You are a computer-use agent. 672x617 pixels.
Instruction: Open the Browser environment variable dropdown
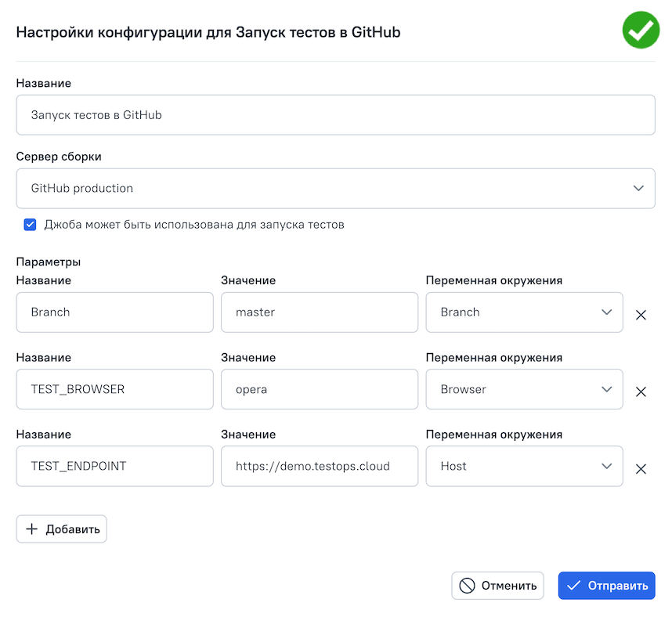coord(524,389)
